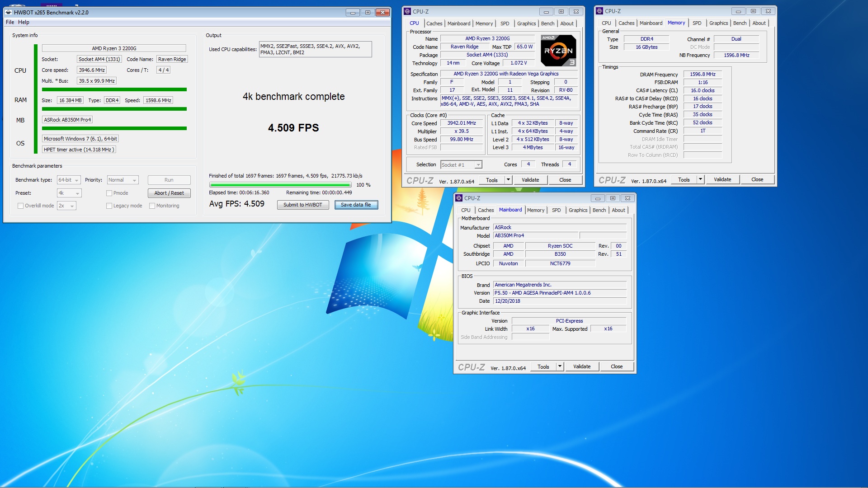Viewport: 868px width, 488px height.
Task: Open the Benchmark type 64-bit dropdown
Action: click(69, 180)
